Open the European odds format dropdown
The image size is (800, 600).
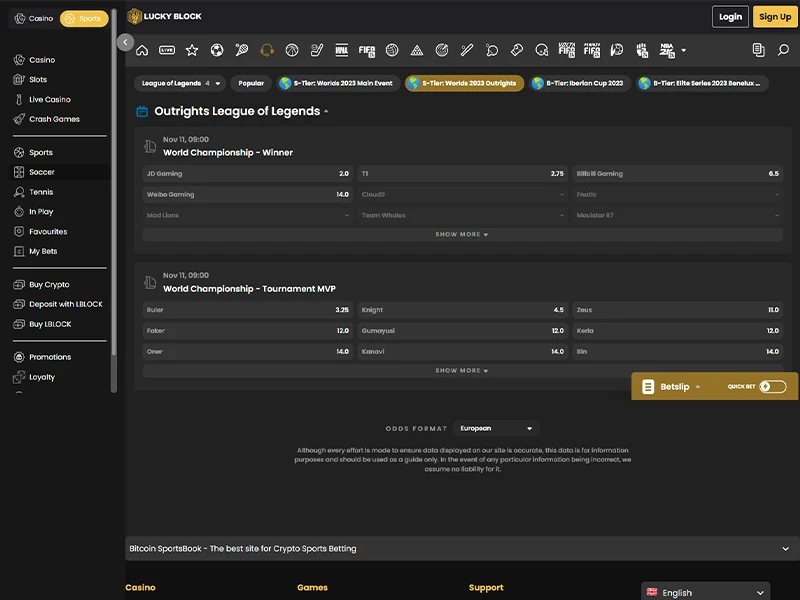pyautogui.click(x=495, y=429)
